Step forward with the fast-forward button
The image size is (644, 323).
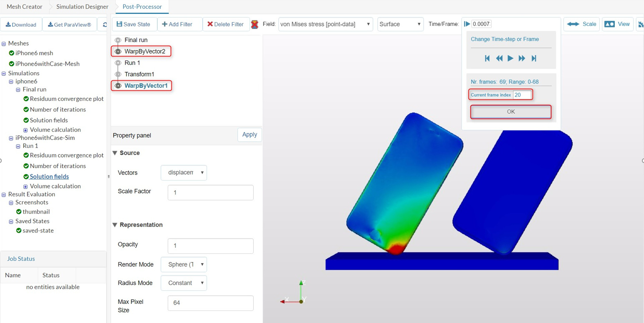(x=522, y=58)
